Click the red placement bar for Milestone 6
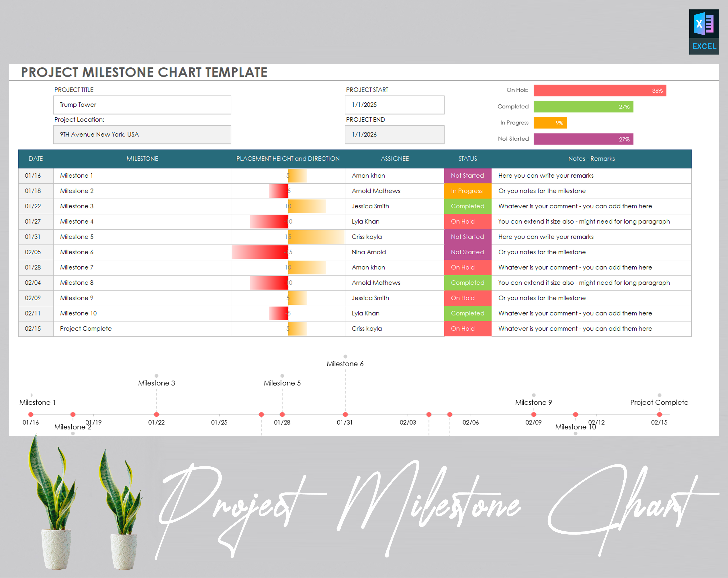The image size is (728, 578). (x=260, y=252)
